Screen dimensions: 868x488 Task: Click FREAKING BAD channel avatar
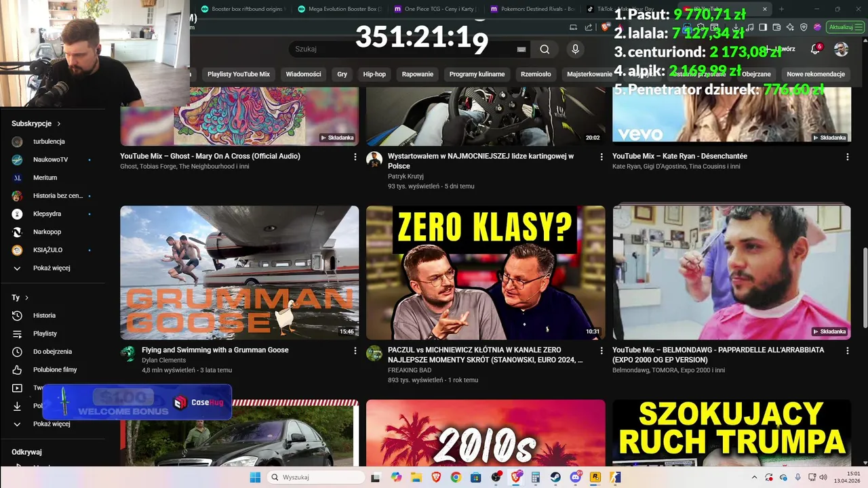374,353
